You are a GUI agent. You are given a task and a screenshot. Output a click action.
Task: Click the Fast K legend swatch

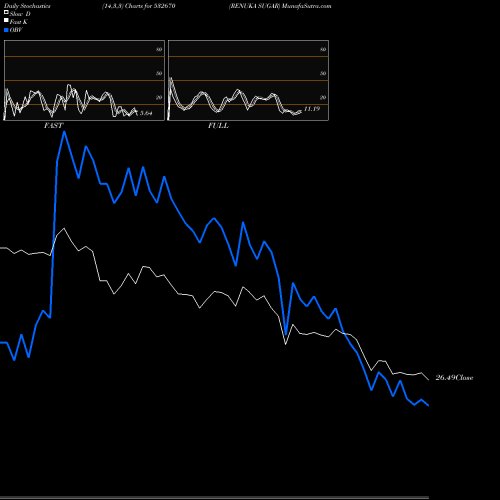(x=6, y=20)
